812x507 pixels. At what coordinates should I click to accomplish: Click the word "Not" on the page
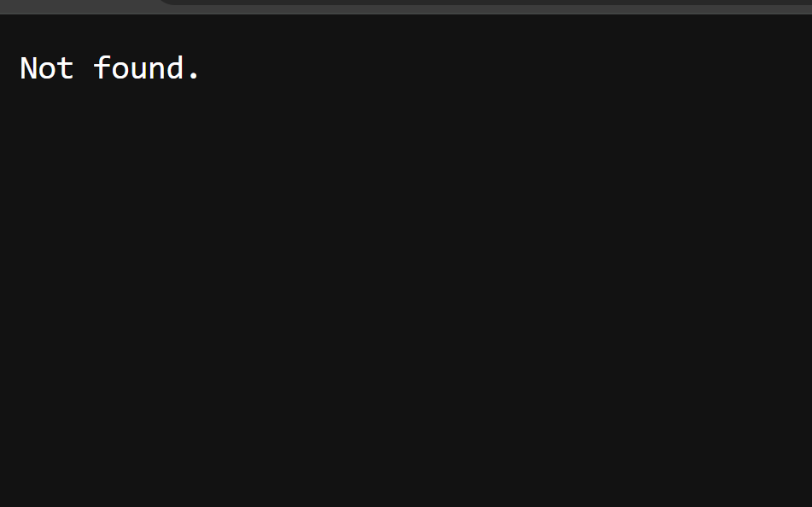tap(47, 68)
